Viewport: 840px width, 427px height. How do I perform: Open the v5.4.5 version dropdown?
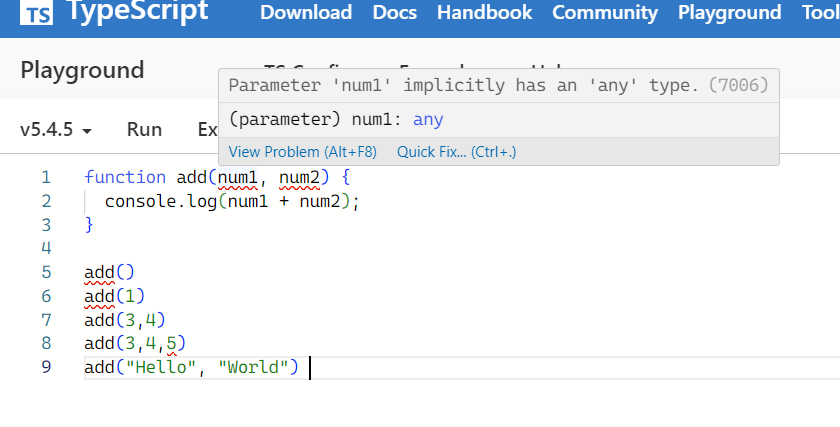(56, 130)
